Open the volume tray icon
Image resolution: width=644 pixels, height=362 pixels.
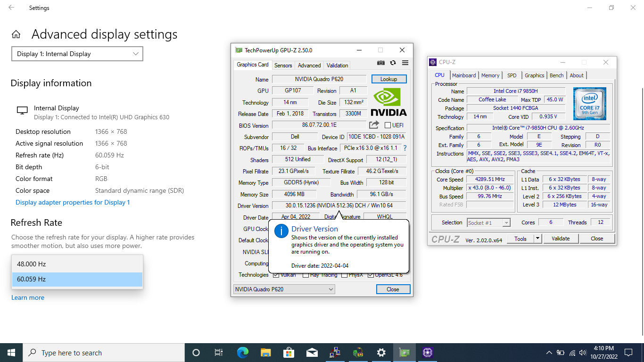tap(583, 353)
